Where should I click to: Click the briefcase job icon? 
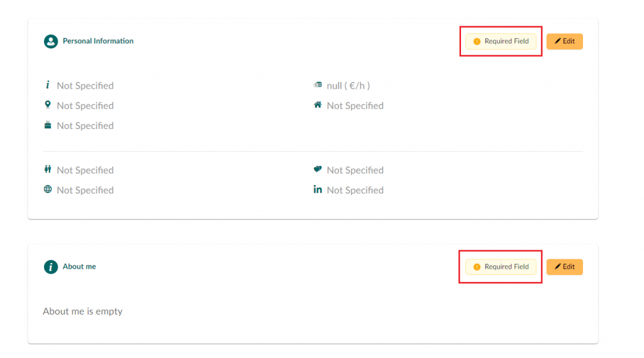48,125
